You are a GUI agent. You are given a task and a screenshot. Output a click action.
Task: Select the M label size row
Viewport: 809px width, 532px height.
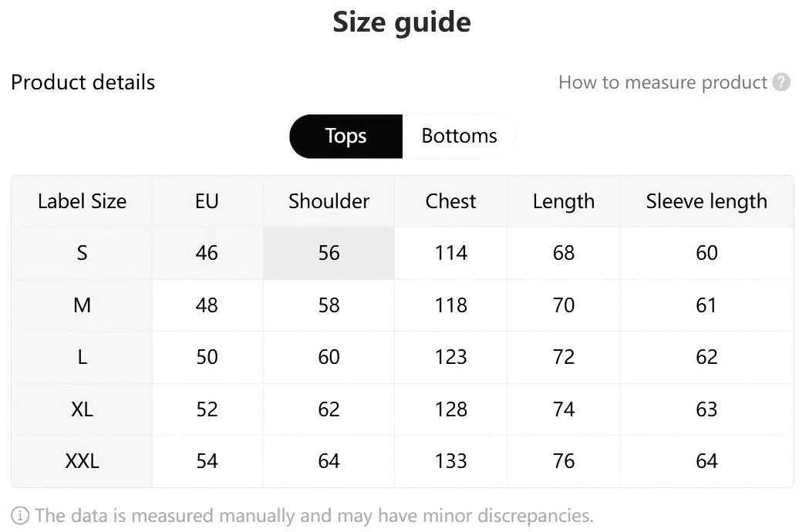(82, 305)
